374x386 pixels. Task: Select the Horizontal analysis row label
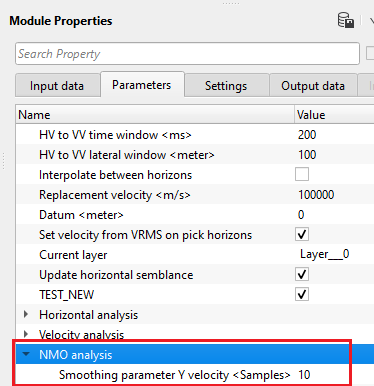(88, 315)
